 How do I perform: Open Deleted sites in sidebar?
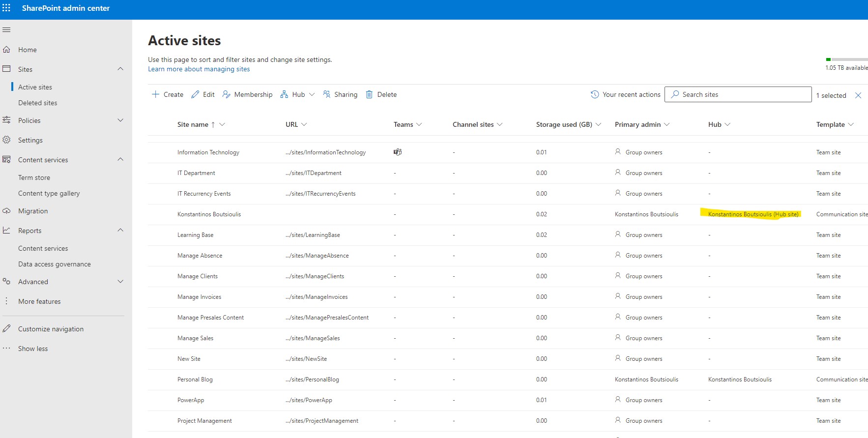coord(37,103)
